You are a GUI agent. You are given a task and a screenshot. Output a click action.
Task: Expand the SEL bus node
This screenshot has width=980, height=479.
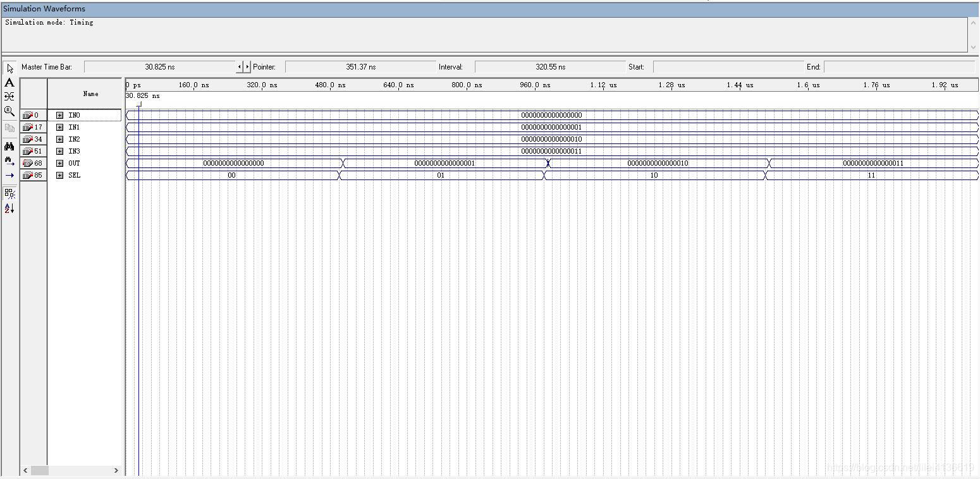pos(59,175)
